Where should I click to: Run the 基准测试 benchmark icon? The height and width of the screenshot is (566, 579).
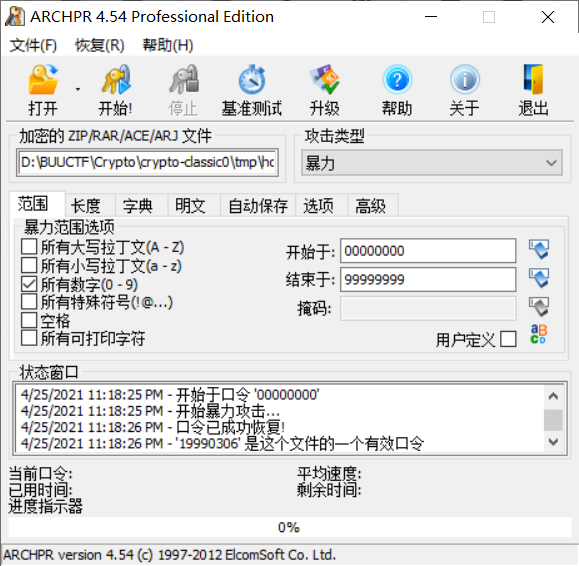coord(252,79)
